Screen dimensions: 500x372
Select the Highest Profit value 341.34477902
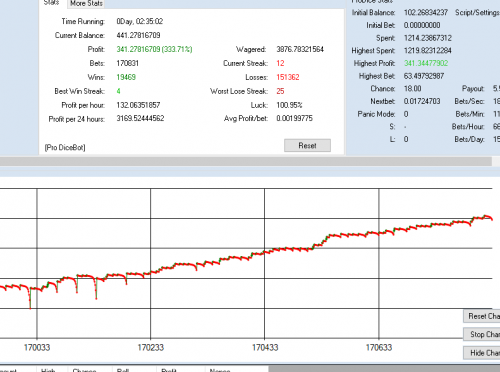pyautogui.click(x=426, y=63)
